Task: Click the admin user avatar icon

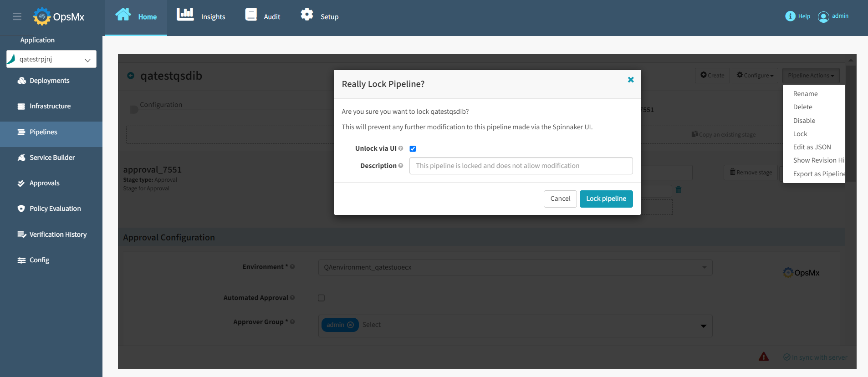Action: point(823,17)
